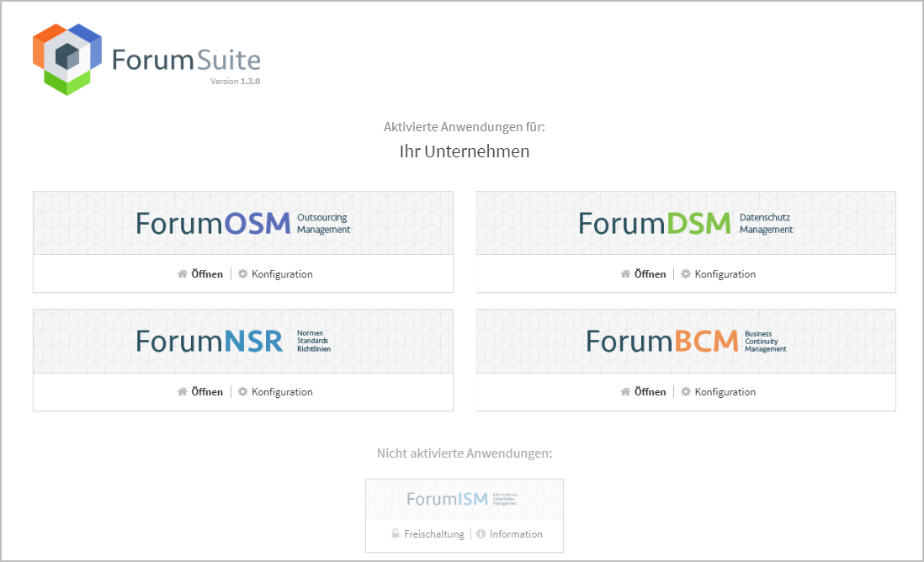Click the gear icon under ForumBCM

[x=686, y=392]
